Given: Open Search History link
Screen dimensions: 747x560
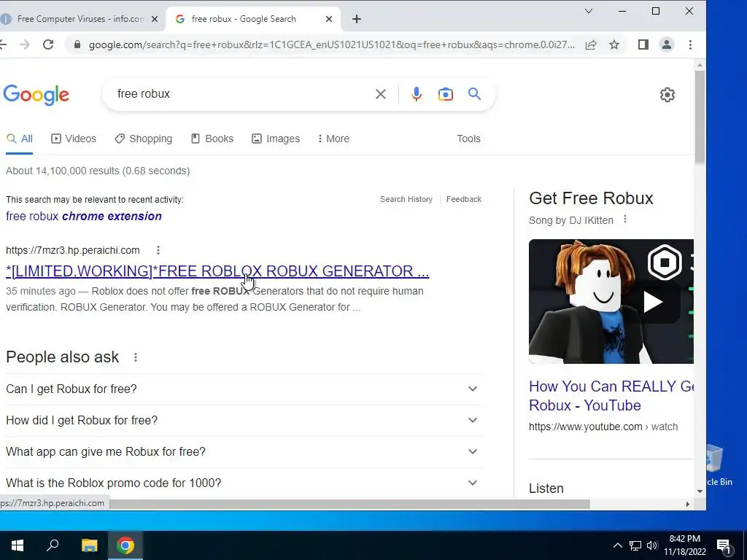Looking at the screenshot, I should (x=406, y=199).
